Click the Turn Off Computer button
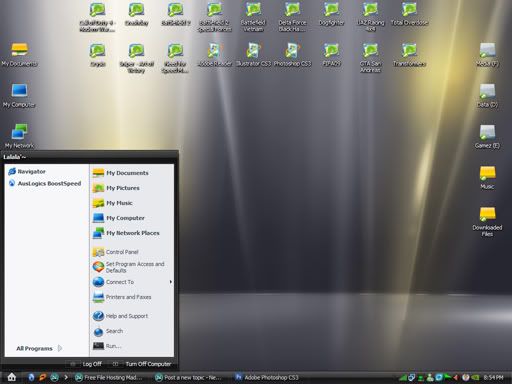The height and width of the screenshot is (384, 512). tap(142, 364)
